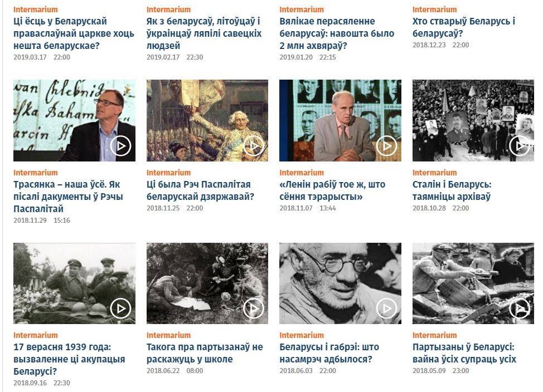
Task: Play the Ленін рабіў тое ж video
Action: (x=386, y=146)
